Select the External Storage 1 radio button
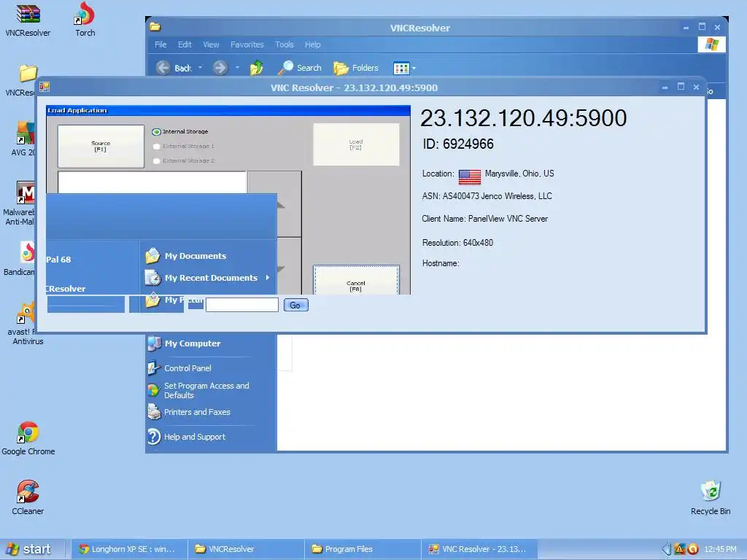Viewport: 747px width, 560px height. click(156, 146)
